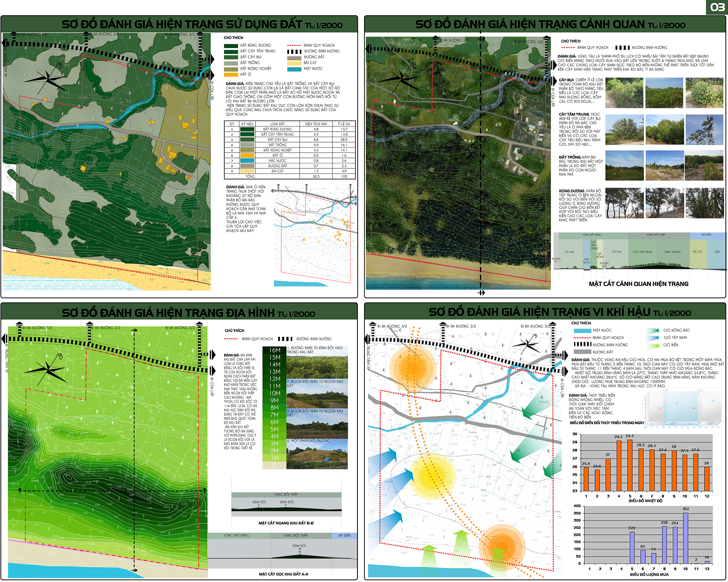
Task: Click Rừng Dương label in the landscape section diagram
Action: [673, 252]
